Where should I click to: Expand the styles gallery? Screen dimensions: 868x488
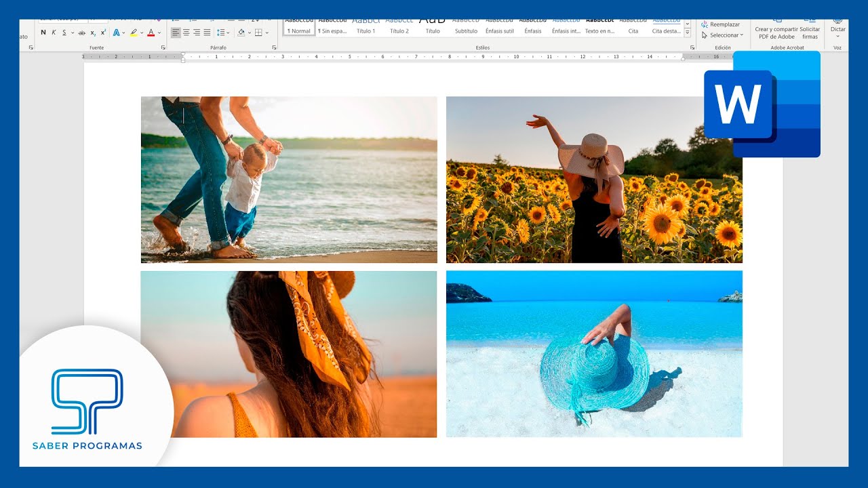point(688,33)
